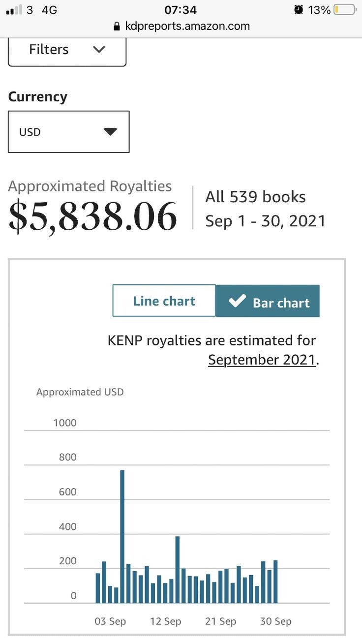Open the September 2021 link

coord(262,360)
